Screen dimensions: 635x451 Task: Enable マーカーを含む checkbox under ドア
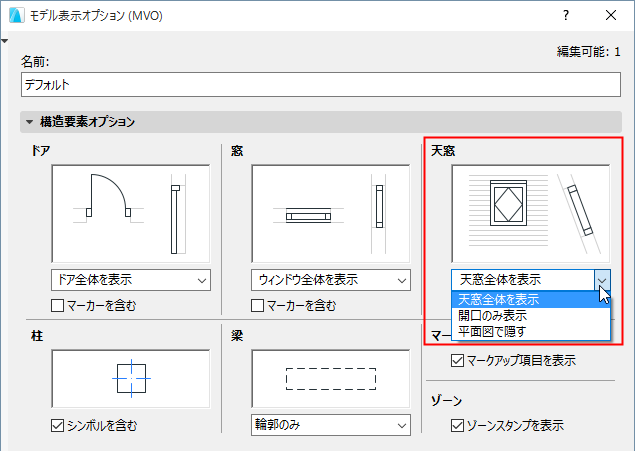58,305
